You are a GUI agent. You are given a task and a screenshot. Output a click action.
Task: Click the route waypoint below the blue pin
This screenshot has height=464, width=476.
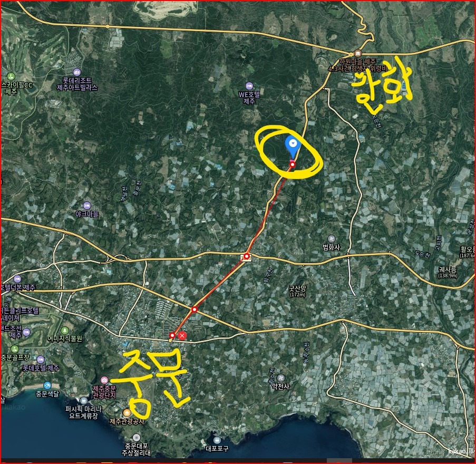click(x=293, y=165)
